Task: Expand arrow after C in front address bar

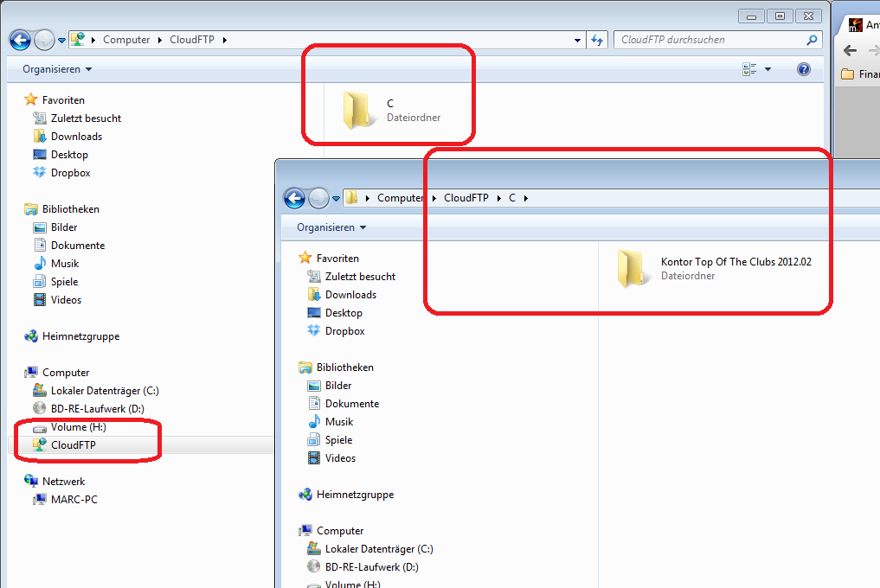Action: [x=526, y=198]
